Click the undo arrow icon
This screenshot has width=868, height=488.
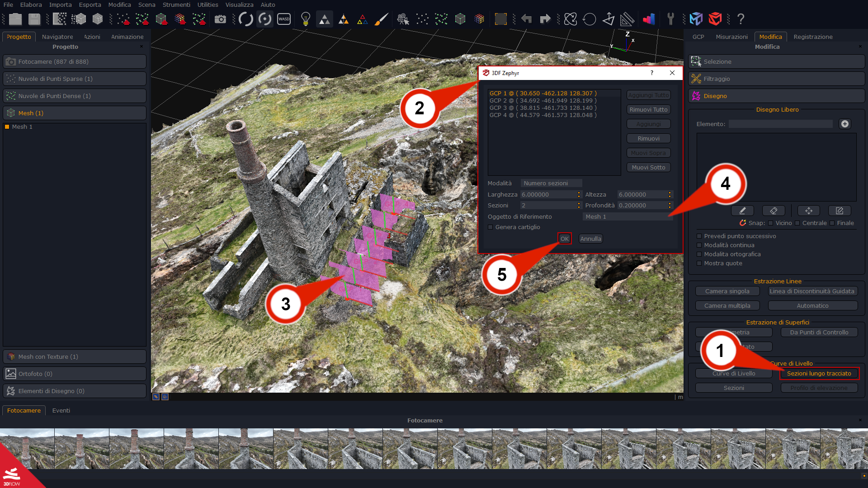(x=526, y=19)
